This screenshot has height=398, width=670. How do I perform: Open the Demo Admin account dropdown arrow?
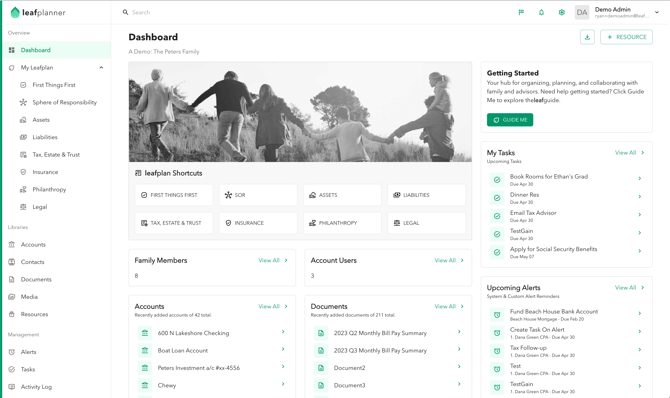point(657,12)
